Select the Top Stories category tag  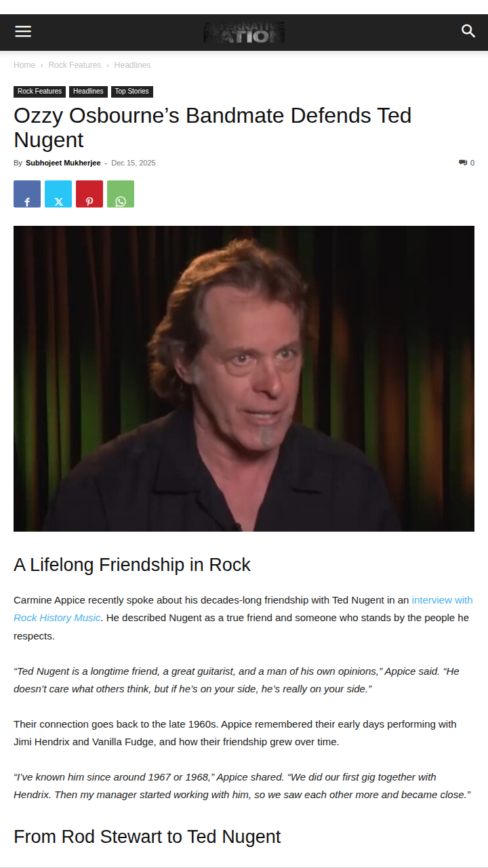point(131,92)
